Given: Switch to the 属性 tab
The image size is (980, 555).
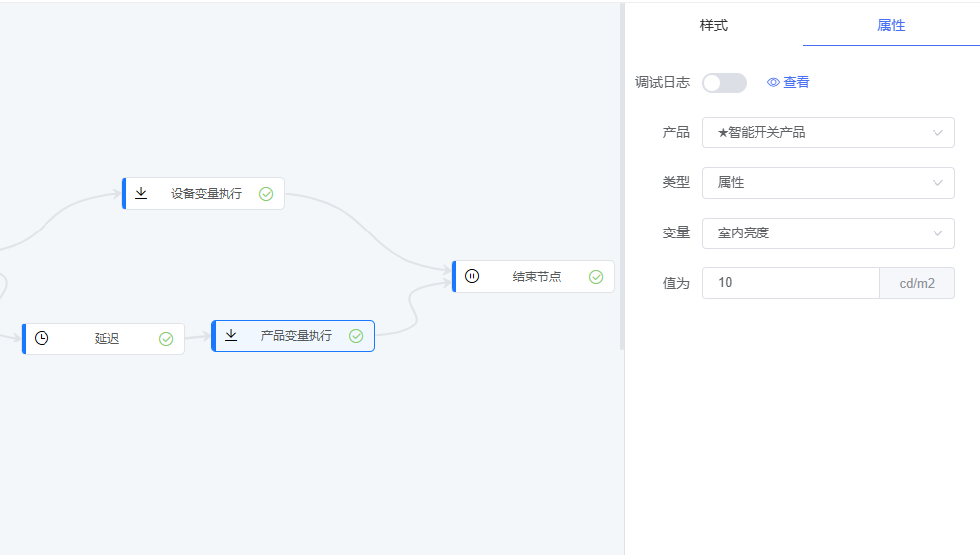Looking at the screenshot, I should (891, 25).
